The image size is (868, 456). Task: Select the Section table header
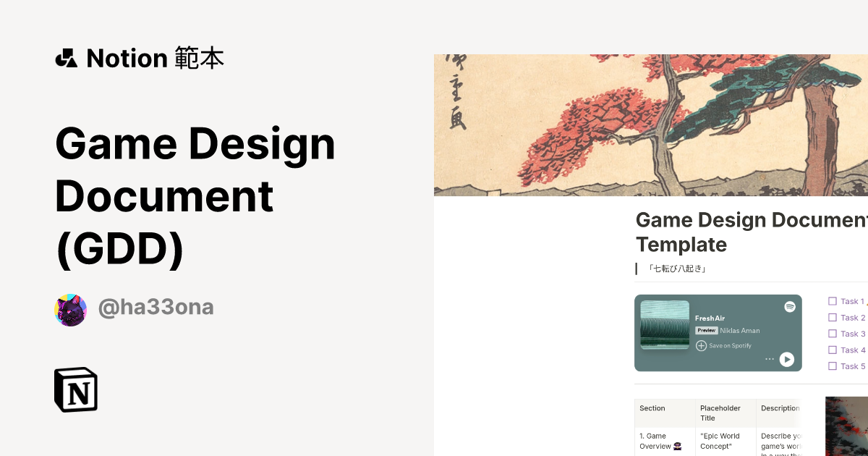click(652, 408)
